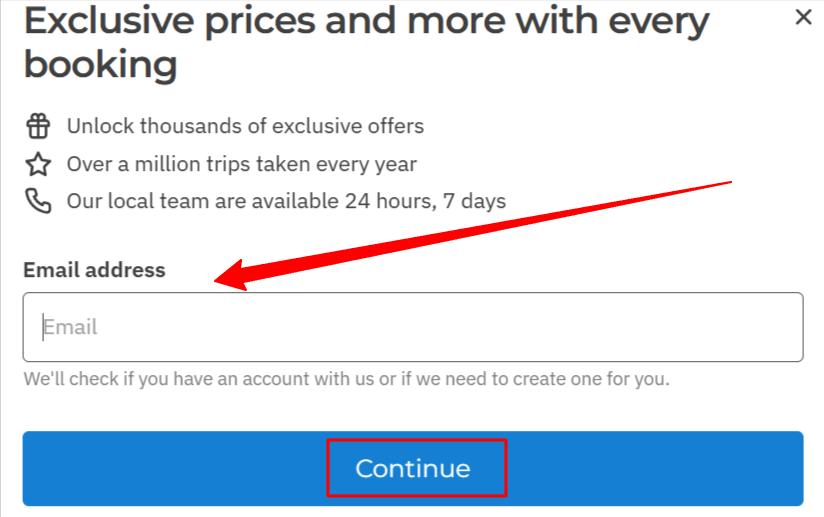
Task: Click the text '24 hours, 7 days'
Action: pyautogui.click(x=425, y=201)
